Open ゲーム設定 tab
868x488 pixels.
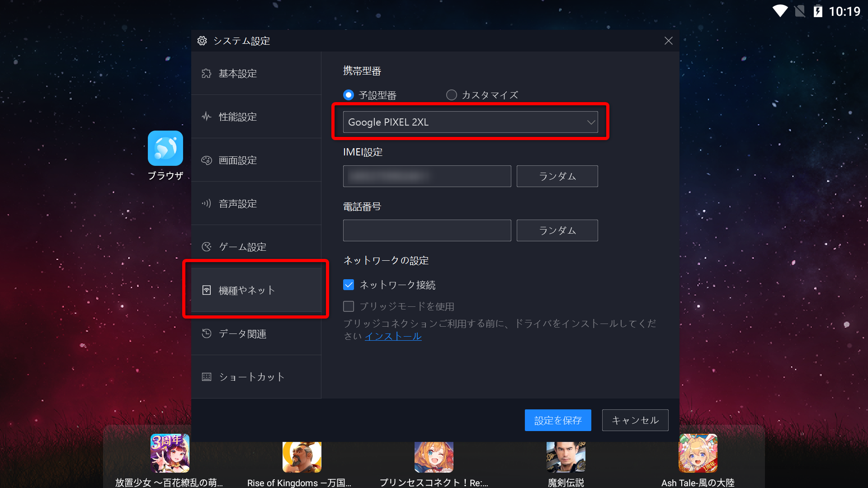tap(256, 247)
